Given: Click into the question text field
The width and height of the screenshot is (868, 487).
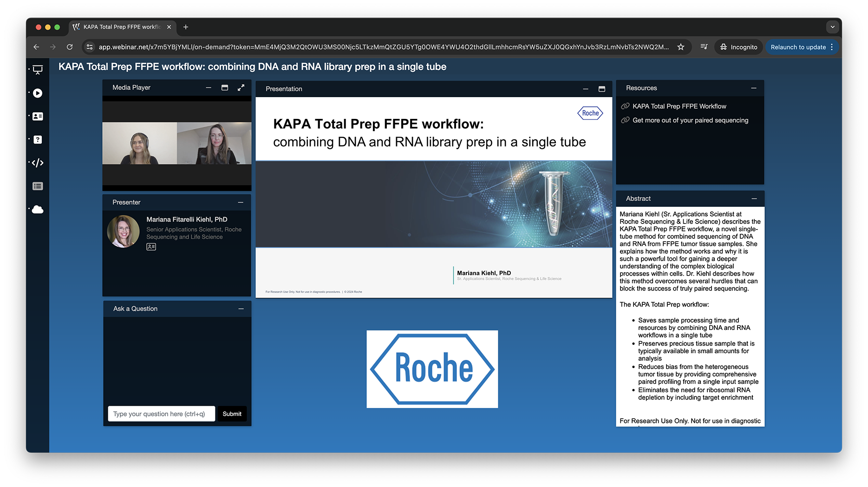Looking at the screenshot, I should click(x=162, y=414).
